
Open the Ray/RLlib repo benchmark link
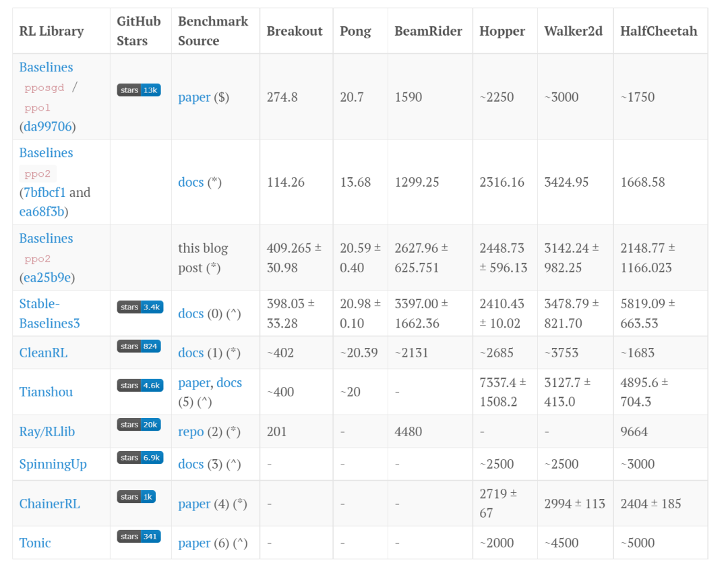191,431
